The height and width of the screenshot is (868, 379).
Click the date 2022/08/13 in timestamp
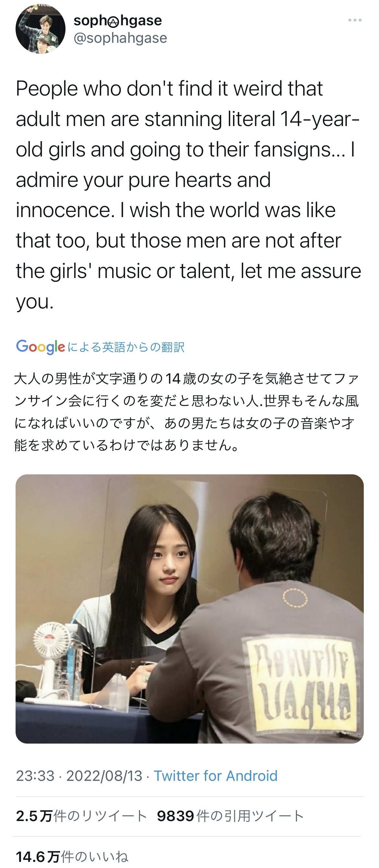tap(104, 776)
